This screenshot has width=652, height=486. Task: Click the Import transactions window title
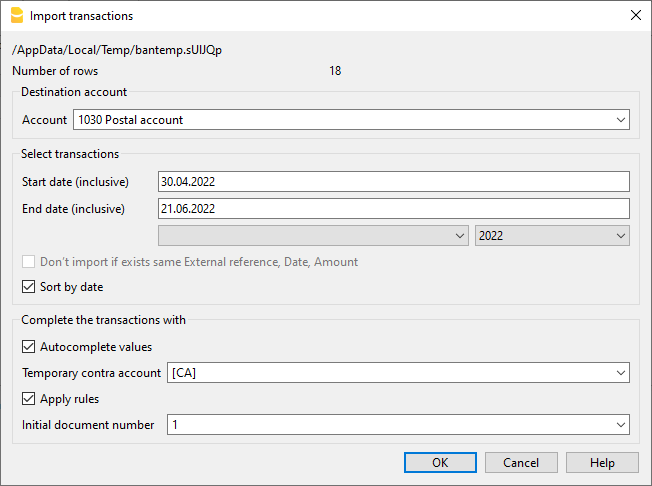[82, 16]
